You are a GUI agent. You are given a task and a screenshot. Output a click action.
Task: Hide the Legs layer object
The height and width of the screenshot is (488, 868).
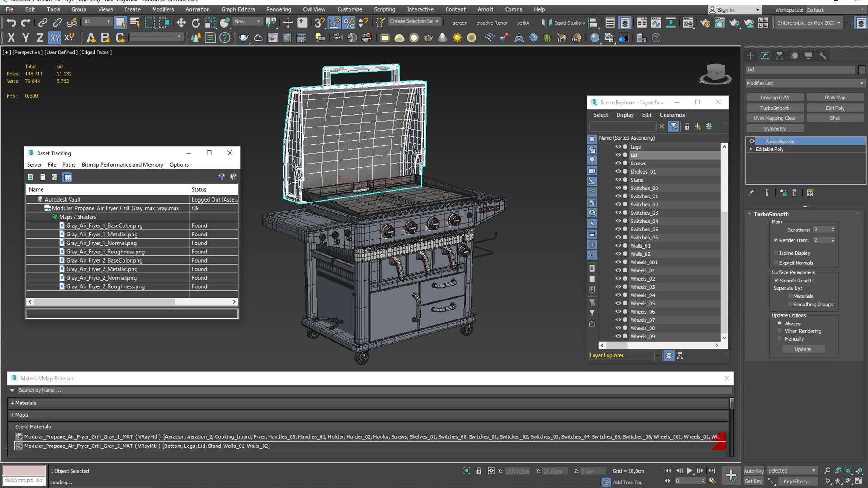tap(618, 147)
